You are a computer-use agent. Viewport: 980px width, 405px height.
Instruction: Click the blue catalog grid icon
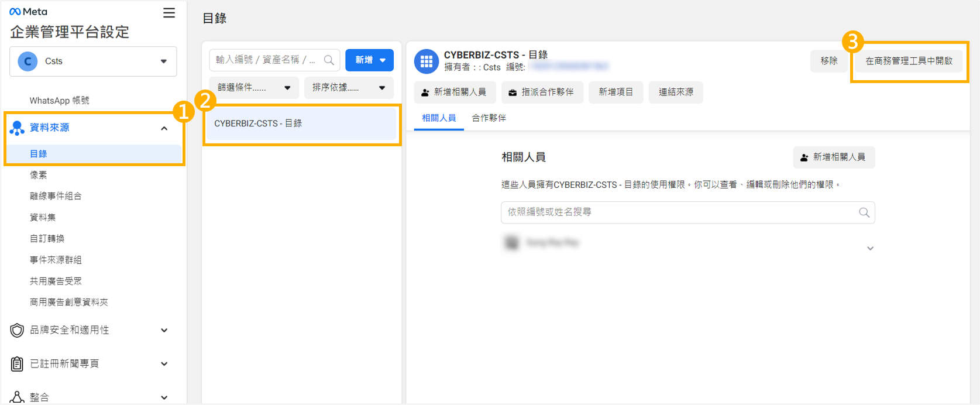pyautogui.click(x=427, y=61)
